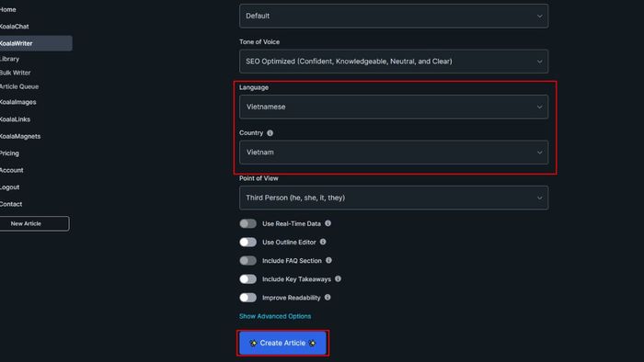Click Logout in the sidebar
644x362 pixels.
click(10, 187)
